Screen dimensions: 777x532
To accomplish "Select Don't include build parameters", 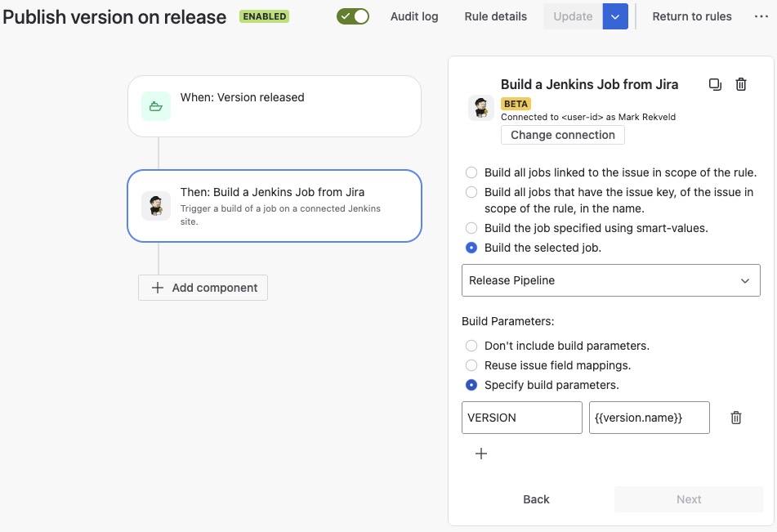I will pos(471,346).
